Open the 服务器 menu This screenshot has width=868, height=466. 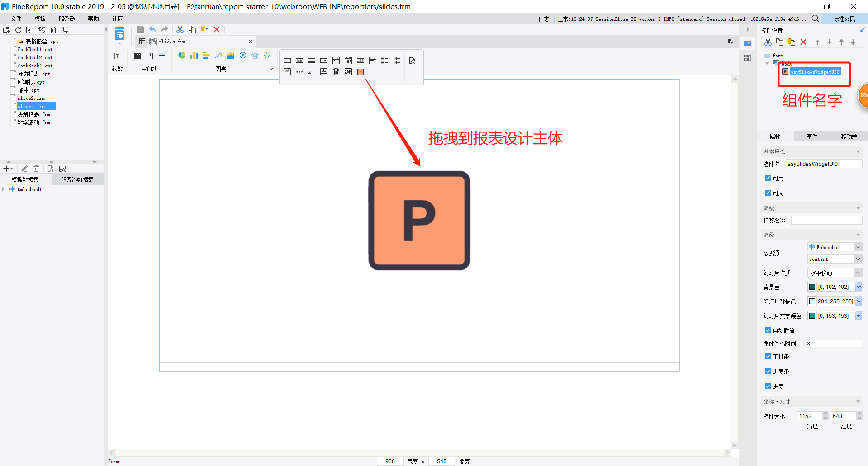(67, 19)
